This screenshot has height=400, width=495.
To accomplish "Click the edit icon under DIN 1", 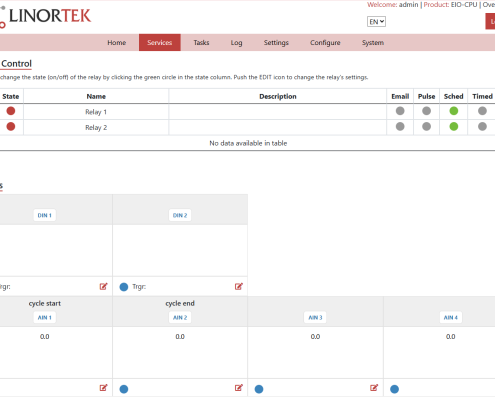I will [x=103, y=286].
